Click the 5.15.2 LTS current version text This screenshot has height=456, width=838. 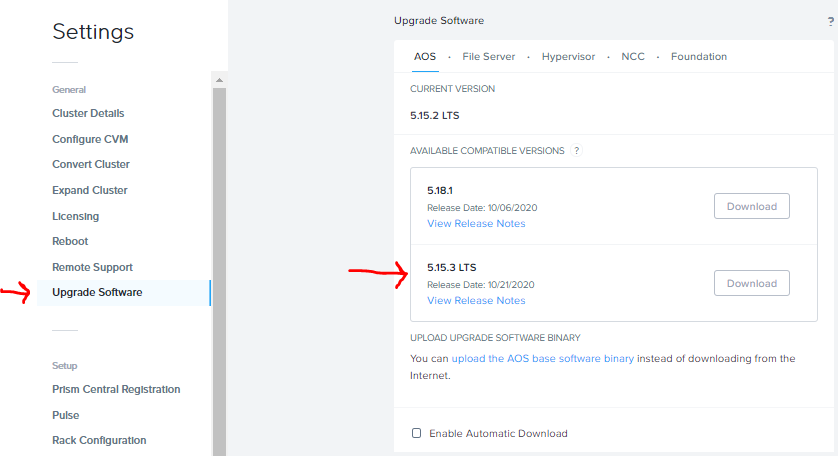[434, 115]
